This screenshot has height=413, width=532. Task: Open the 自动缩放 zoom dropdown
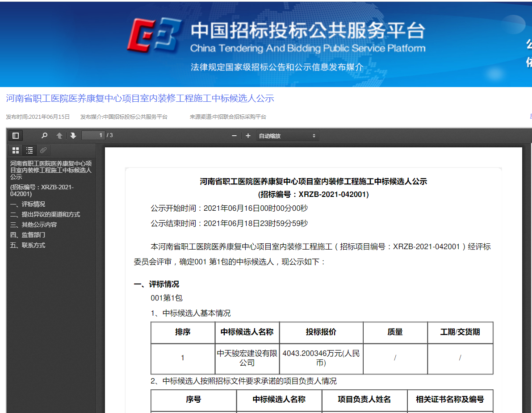coord(287,136)
